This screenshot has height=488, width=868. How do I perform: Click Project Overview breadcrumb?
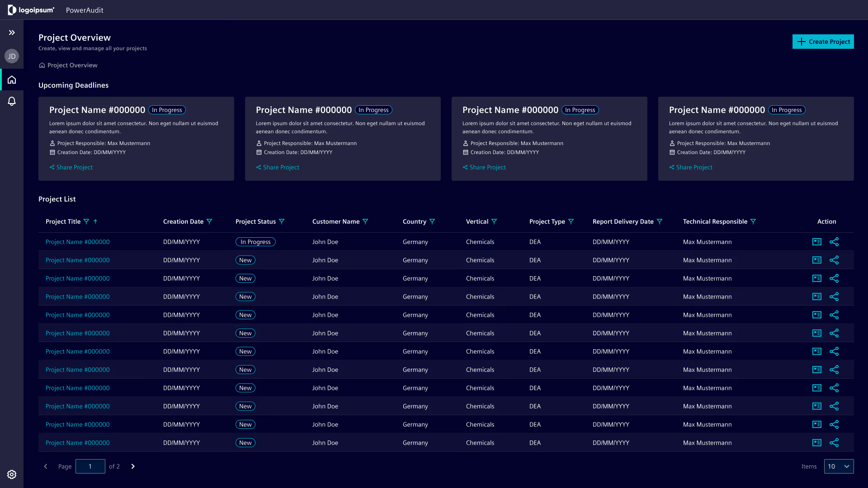(x=72, y=65)
